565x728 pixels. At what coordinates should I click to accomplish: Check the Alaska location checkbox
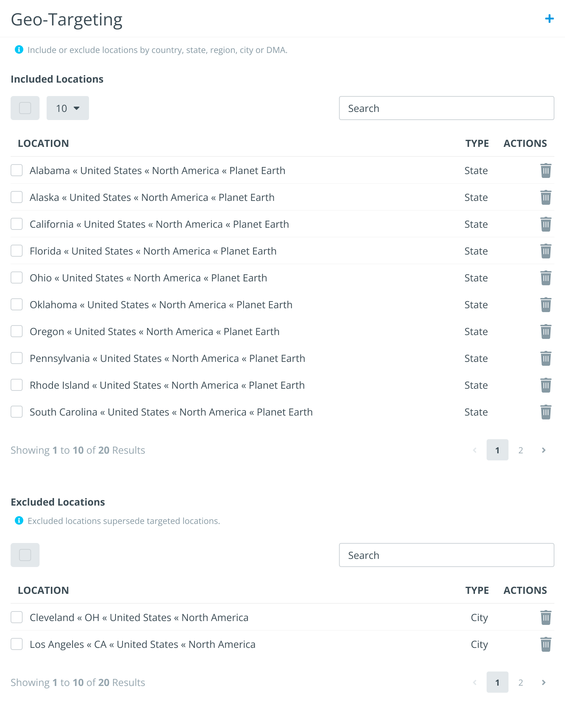tap(17, 197)
